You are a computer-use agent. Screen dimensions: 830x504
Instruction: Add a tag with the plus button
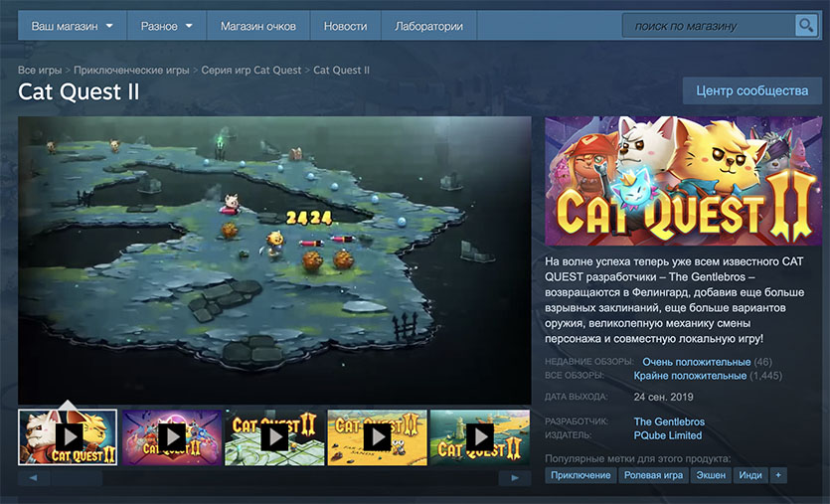(778, 475)
